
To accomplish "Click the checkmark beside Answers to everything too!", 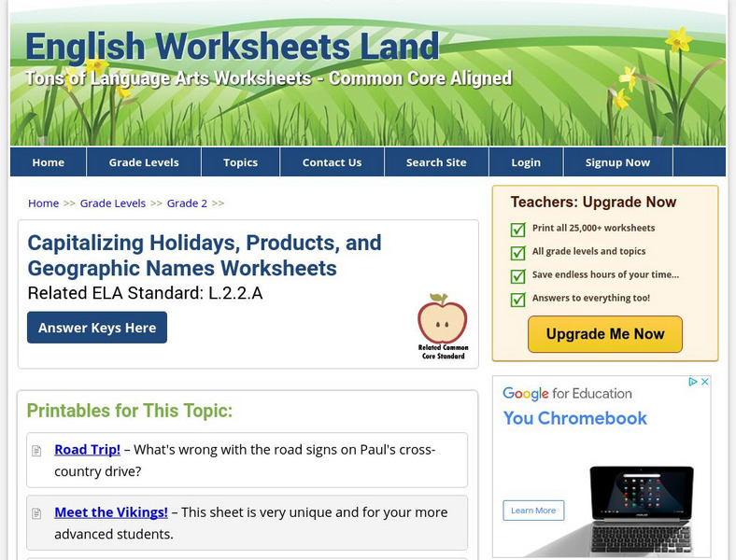I will 517,300.
